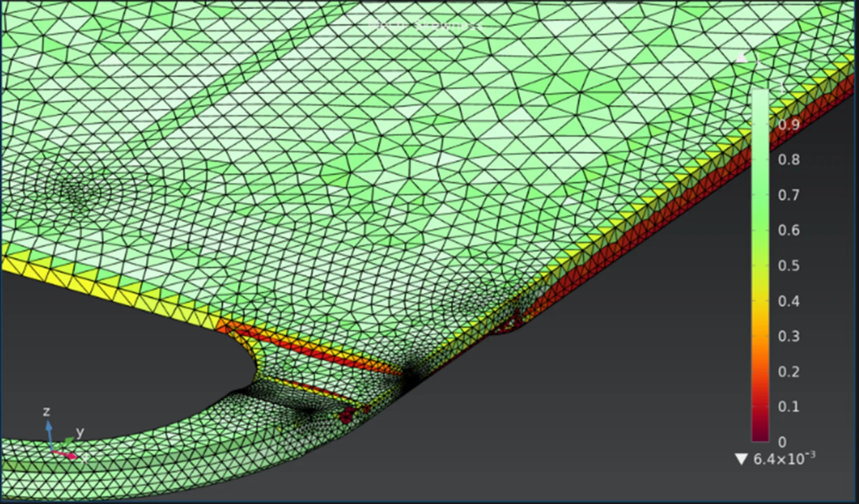The width and height of the screenshot is (859, 504).
Task: Click the minimum value triangle marker below legend
Action: click(x=741, y=459)
